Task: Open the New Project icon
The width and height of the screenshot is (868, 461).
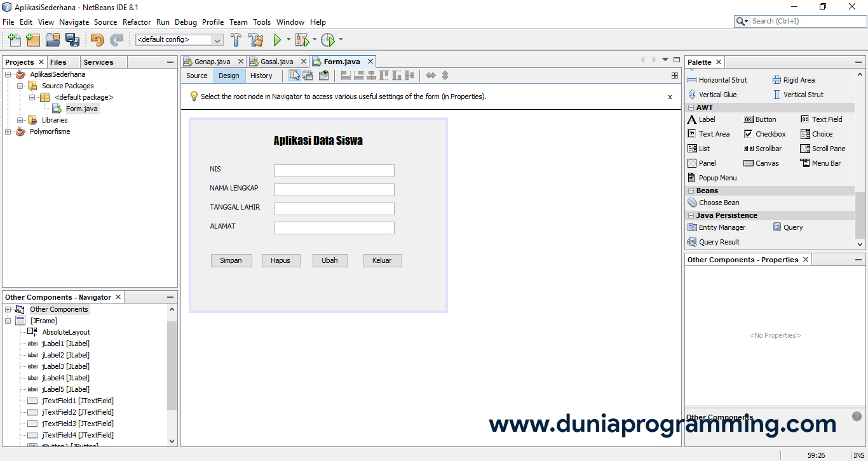Action: 32,39
